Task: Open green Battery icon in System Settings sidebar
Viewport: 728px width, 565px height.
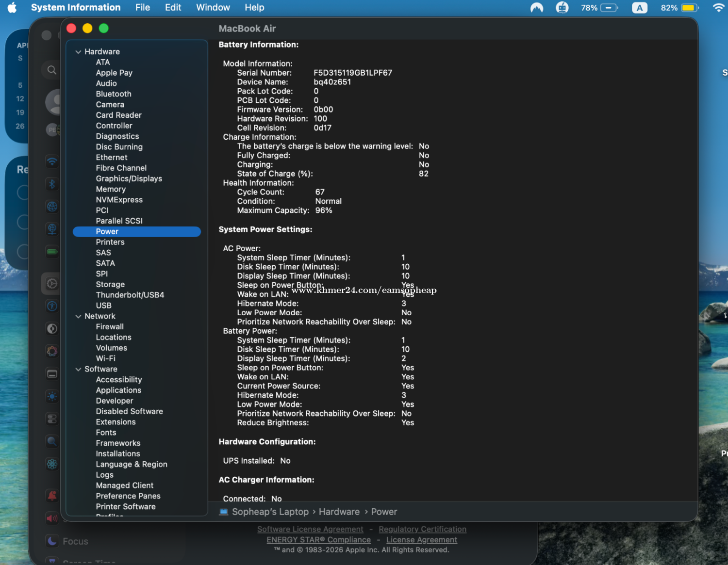Action: pyautogui.click(x=52, y=252)
